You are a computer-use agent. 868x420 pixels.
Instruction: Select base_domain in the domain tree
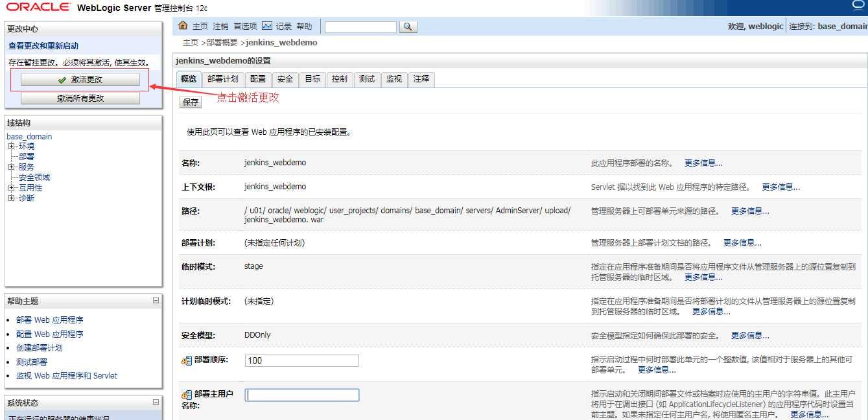coord(29,137)
